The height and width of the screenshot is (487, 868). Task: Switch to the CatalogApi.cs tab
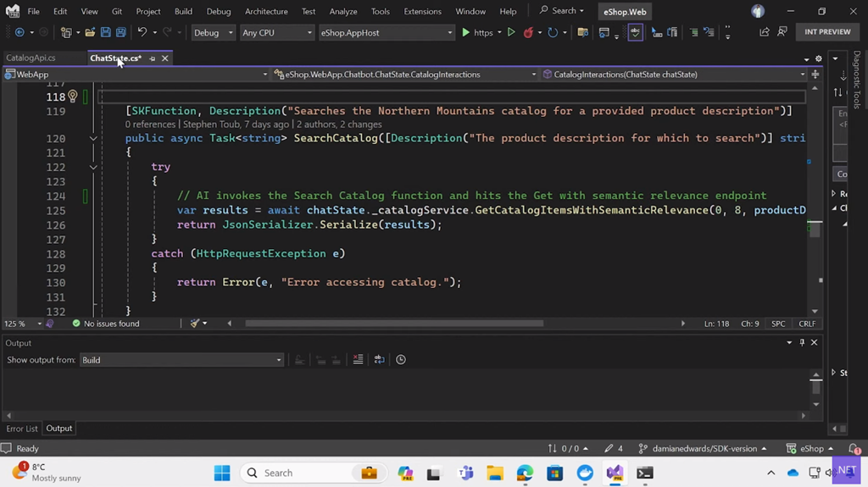(x=31, y=58)
